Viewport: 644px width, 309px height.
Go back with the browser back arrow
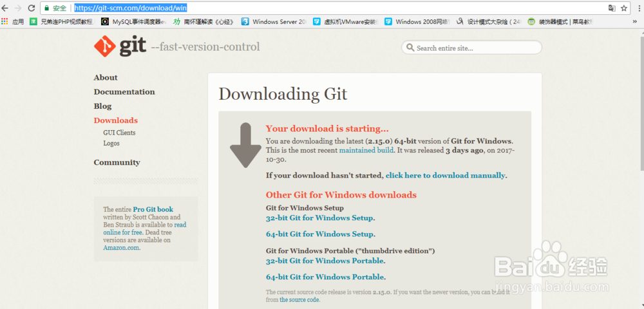pos(5,8)
